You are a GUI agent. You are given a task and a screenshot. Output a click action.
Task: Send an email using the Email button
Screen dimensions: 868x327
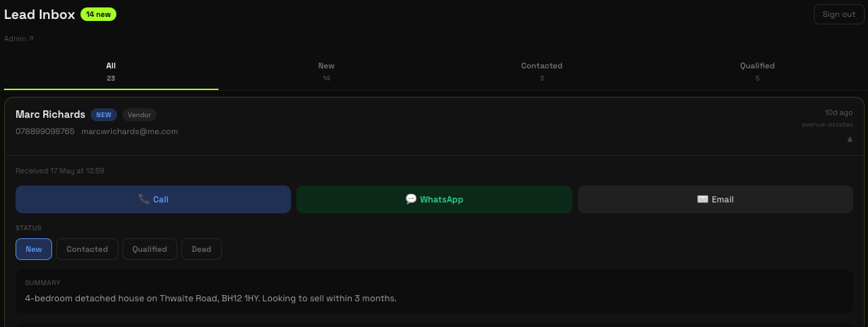click(715, 200)
